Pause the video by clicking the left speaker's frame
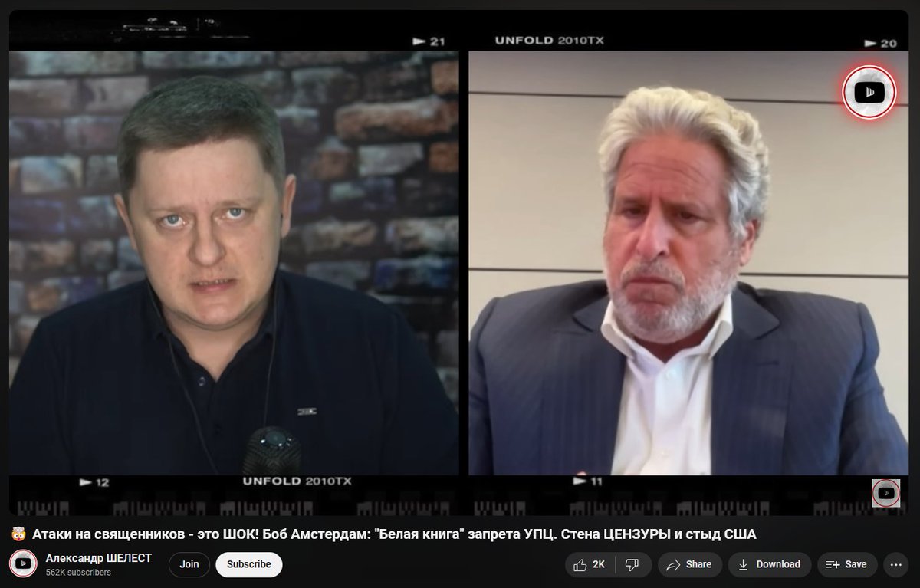920x588 pixels. [234, 263]
